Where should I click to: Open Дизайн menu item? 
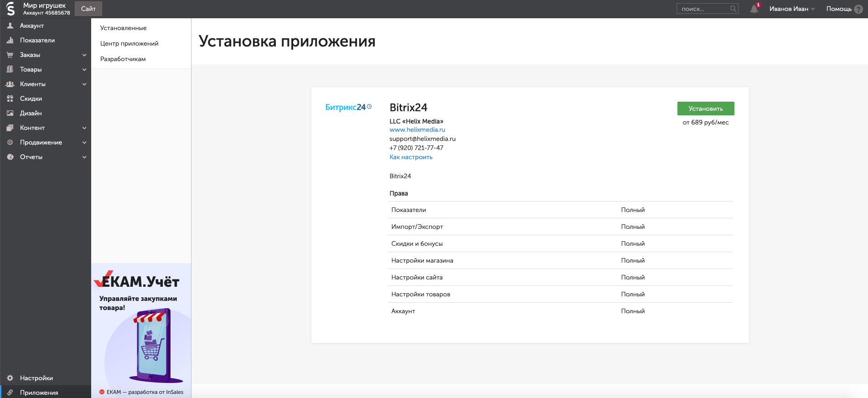46,113
